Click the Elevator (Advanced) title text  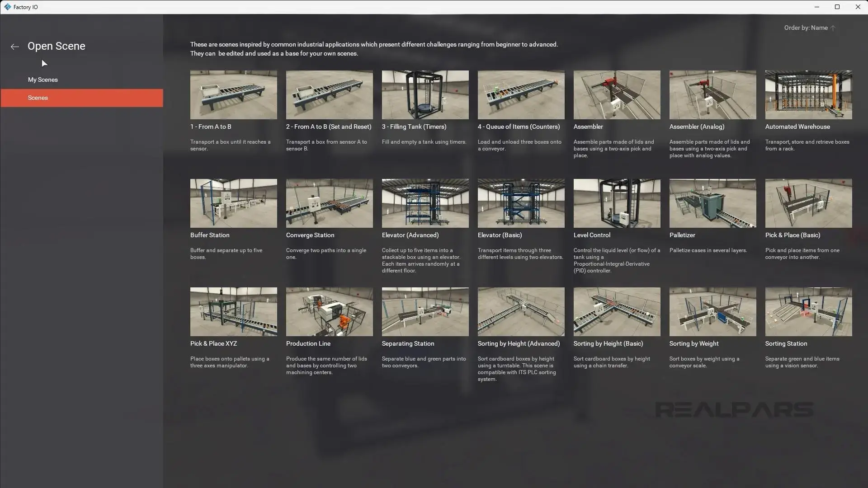(x=410, y=235)
